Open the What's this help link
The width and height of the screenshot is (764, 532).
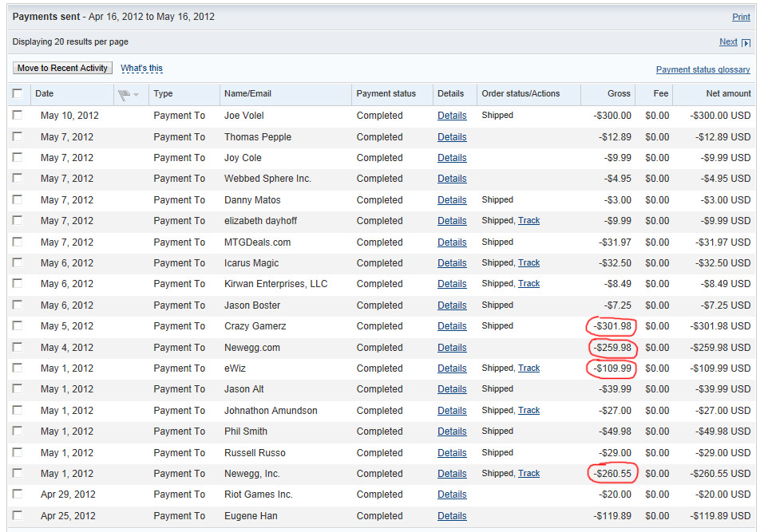pos(141,69)
